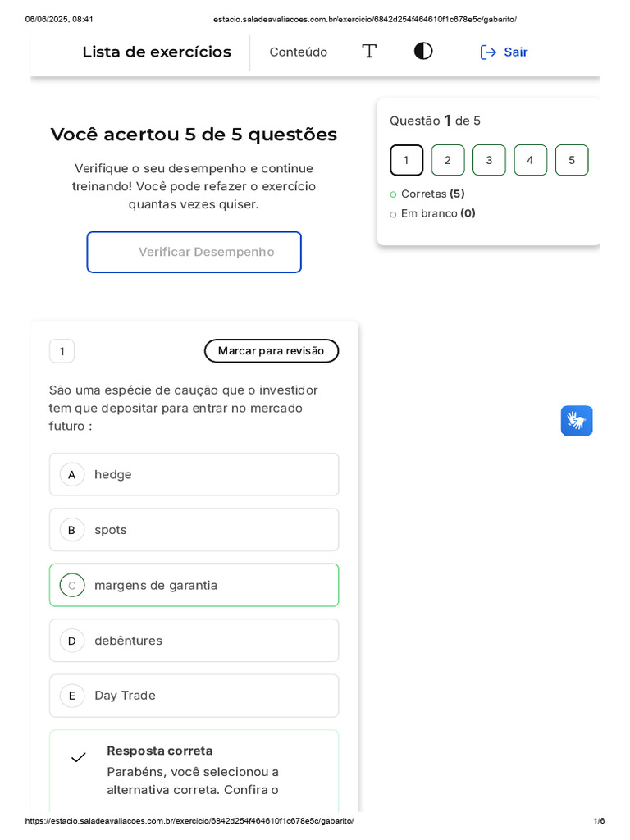The image size is (630, 840).
Task: Jump to question 3
Action: [x=489, y=160]
